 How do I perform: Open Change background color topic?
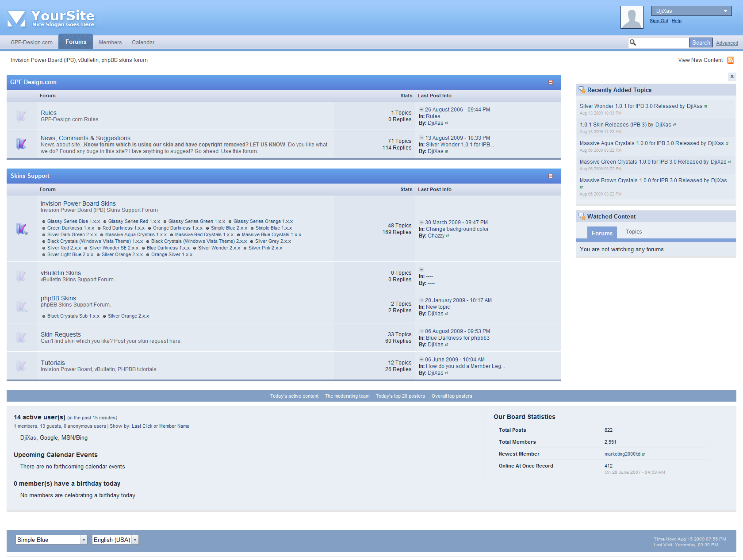[457, 229]
